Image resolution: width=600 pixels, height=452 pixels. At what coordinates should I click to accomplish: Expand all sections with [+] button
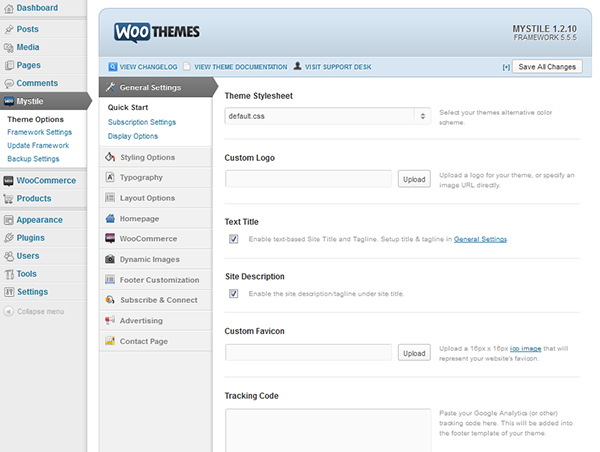coord(505,67)
